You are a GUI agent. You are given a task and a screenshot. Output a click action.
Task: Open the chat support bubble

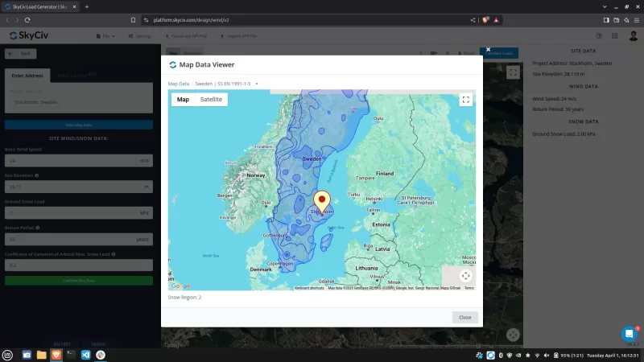(629, 333)
